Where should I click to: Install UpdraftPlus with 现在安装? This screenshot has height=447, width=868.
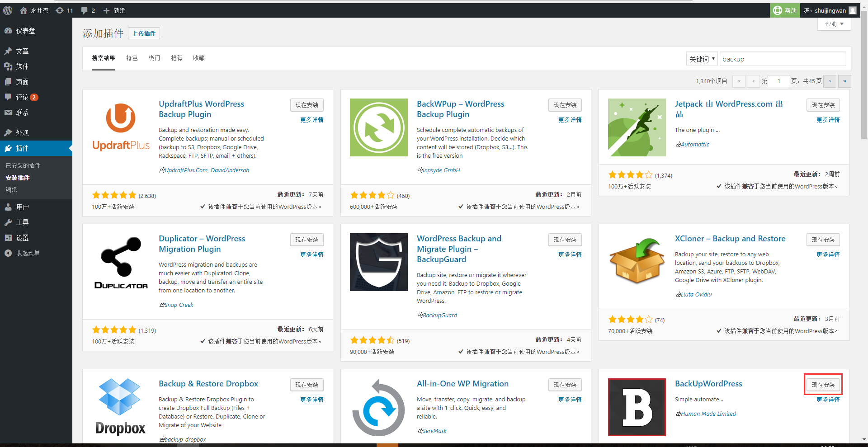coord(307,105)
